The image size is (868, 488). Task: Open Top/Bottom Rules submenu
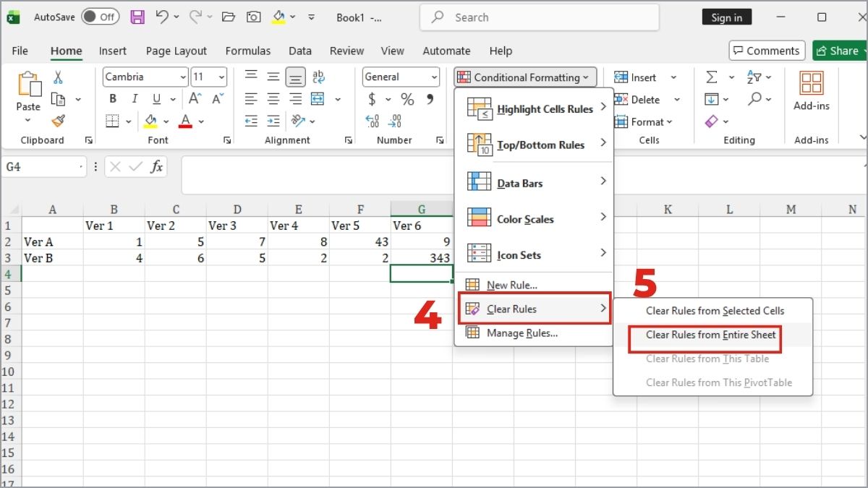(x=534, y=145)
